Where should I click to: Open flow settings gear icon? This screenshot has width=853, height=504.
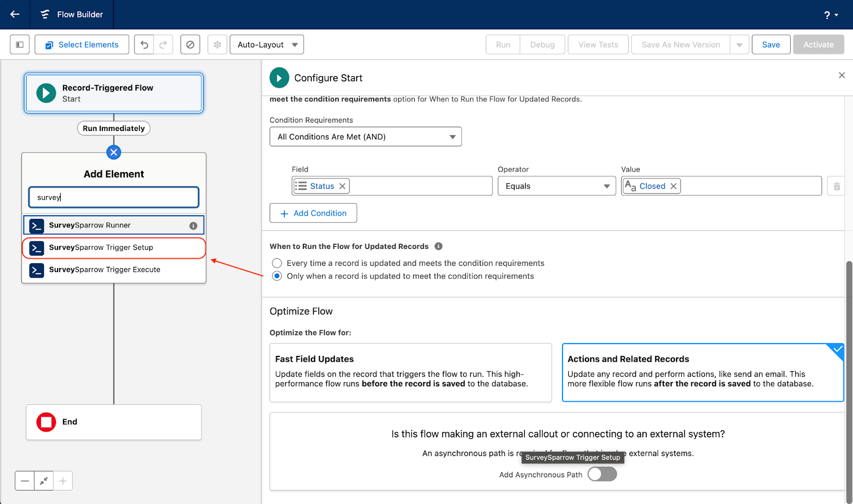218,45
